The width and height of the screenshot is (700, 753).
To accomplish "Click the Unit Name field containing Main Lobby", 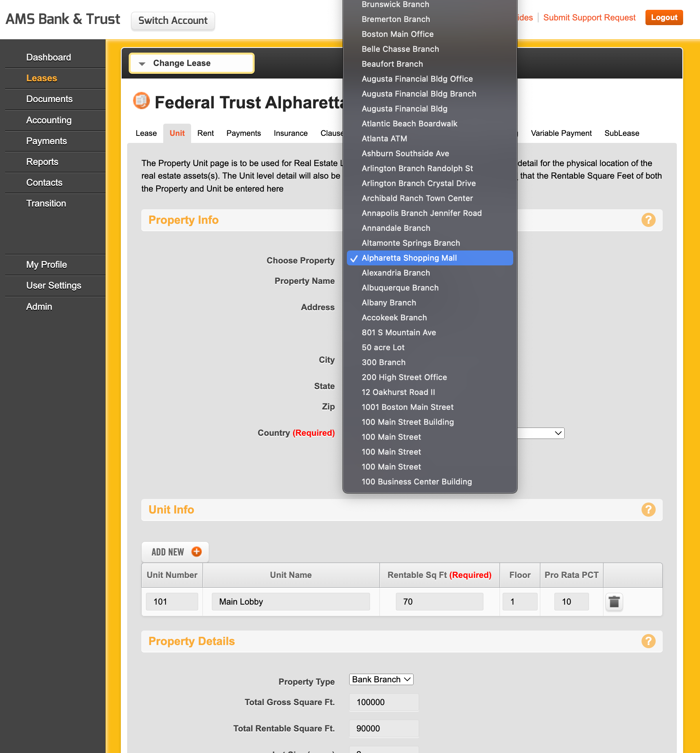I will click(x=290, y=602).
